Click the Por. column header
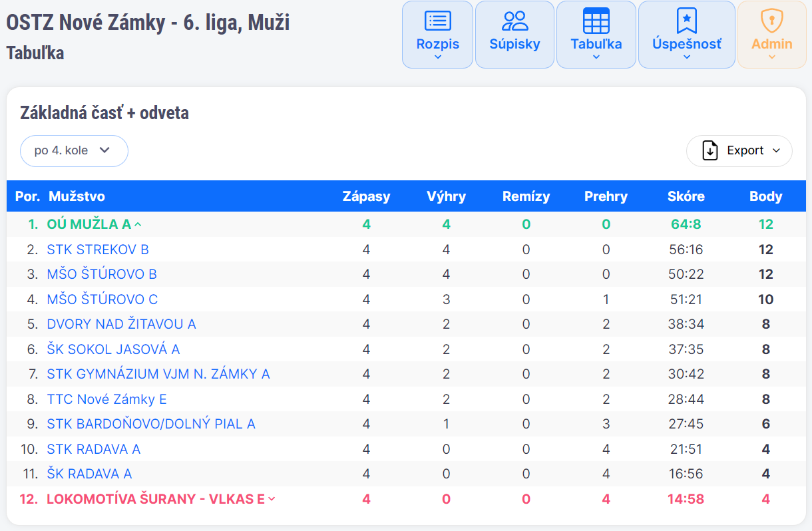812x531 pixels. [x=28, y=196]
